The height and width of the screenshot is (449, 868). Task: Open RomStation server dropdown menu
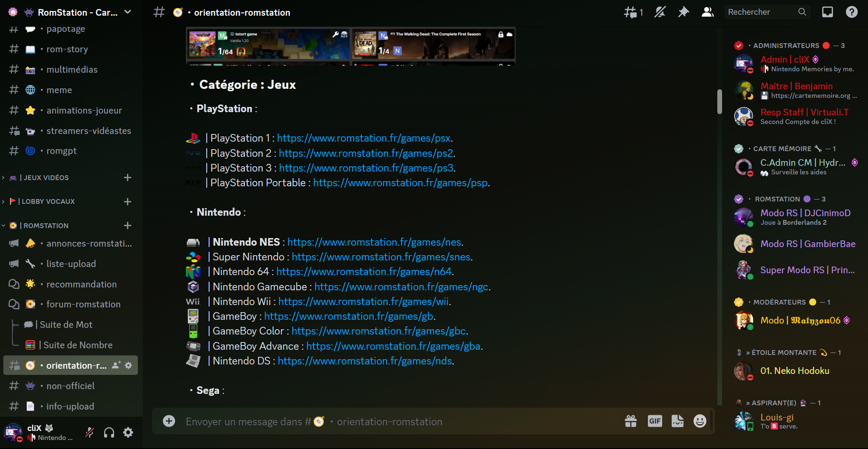click(127, 12)
